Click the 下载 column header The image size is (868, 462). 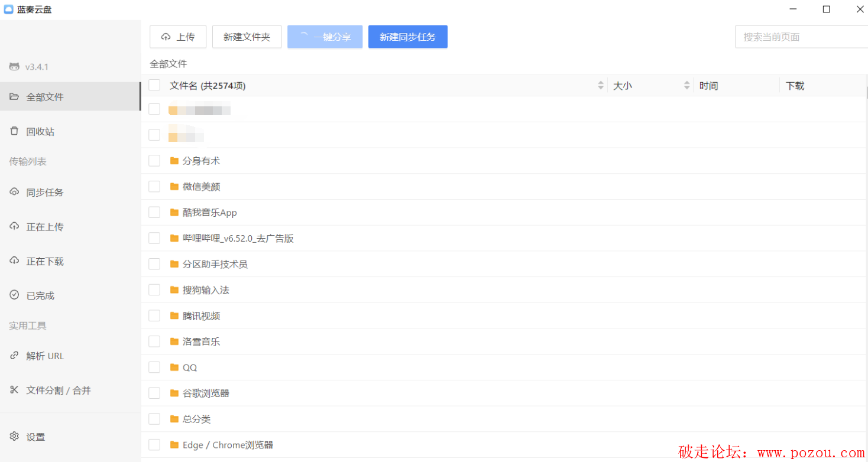[795, 86]
